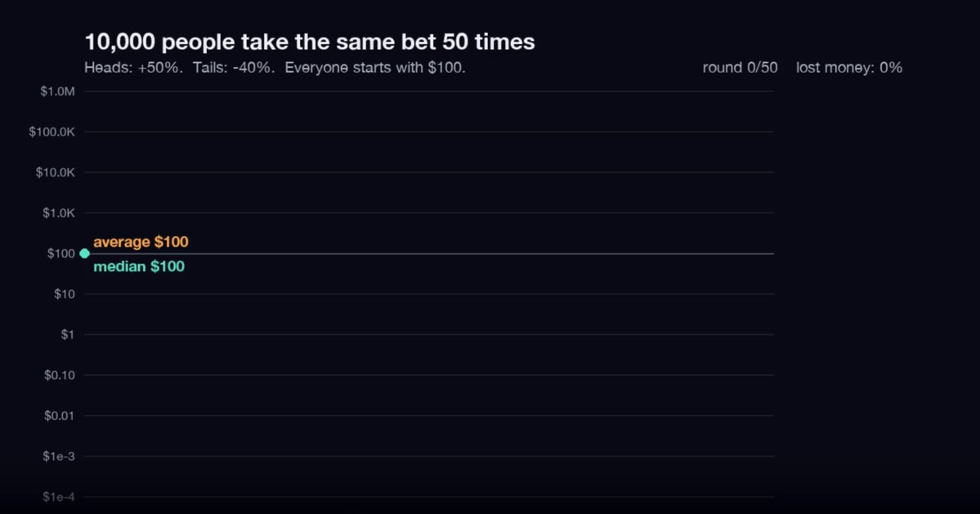Click the $10.0K axis label
Screen dimensions: 980x514
(x=55, y=172)
